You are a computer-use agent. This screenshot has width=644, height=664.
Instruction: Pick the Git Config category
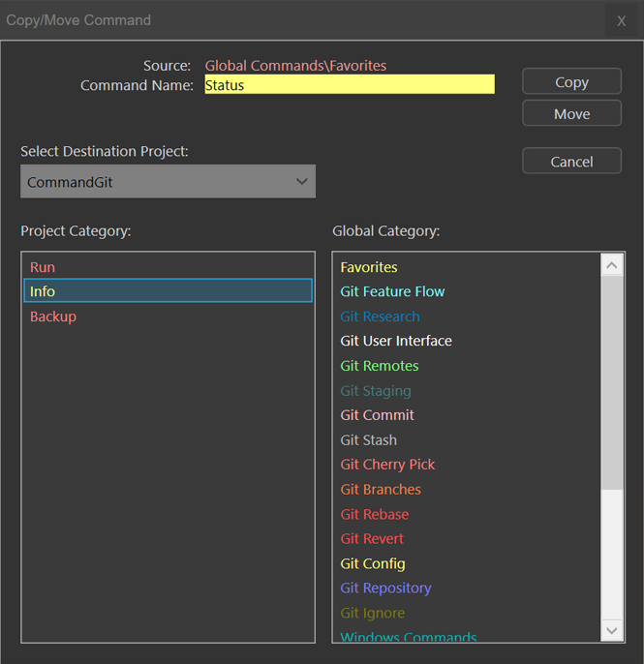(373, 563)
